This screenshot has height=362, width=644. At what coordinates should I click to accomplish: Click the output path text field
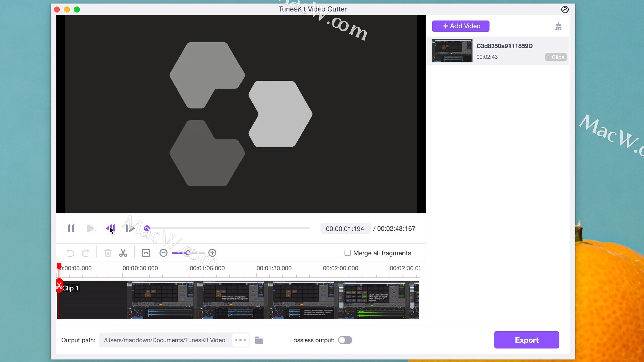165,340
